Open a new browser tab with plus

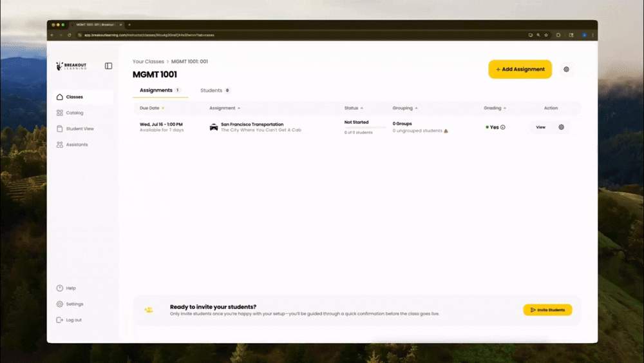tap(129, 25)
